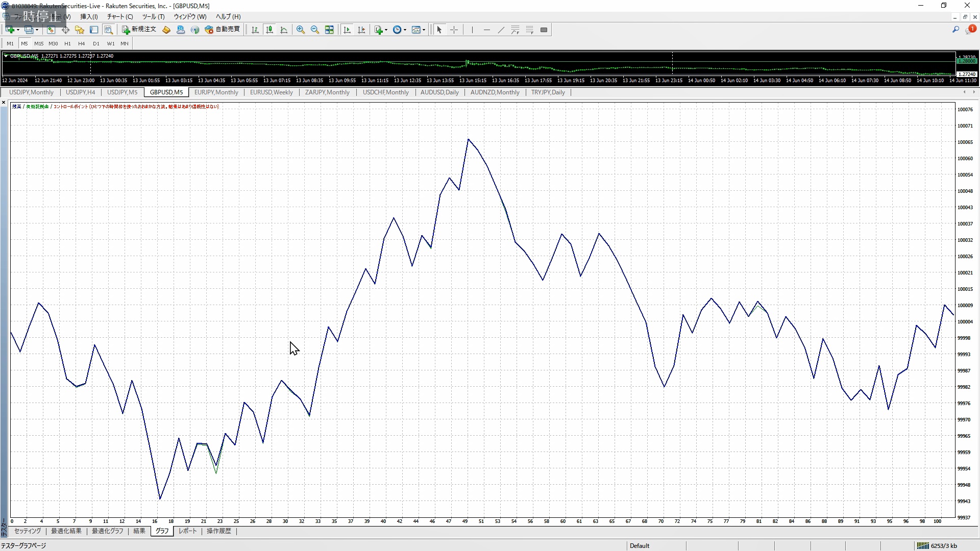Click the tile windows icon
Image resolution: width=980 pixels, height=551 pixels.
pyautogui.click(x=329, y=30)
